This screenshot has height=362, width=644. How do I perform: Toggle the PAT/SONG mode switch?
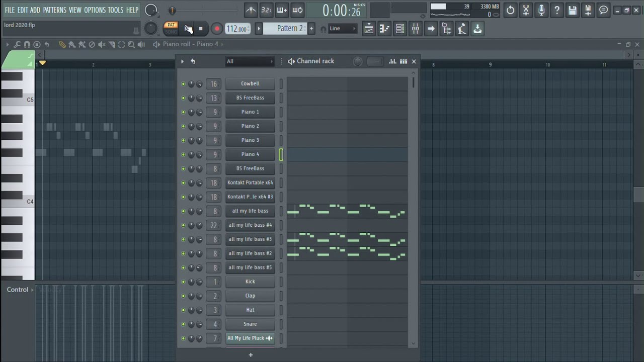tap(171, 29)
